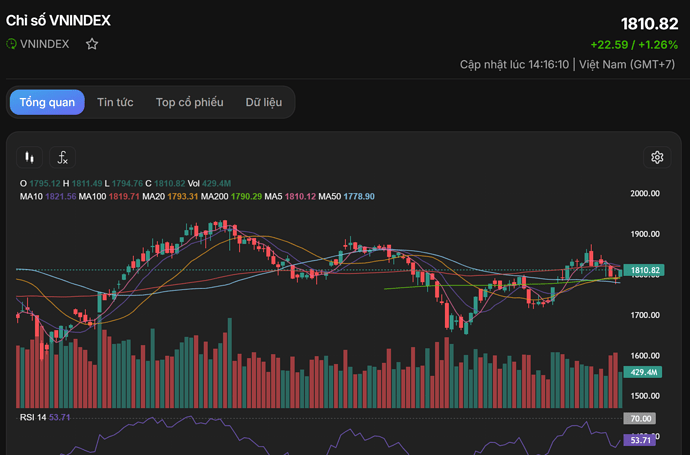Click the MA50 1778.90 indicator label

(346, 196)
